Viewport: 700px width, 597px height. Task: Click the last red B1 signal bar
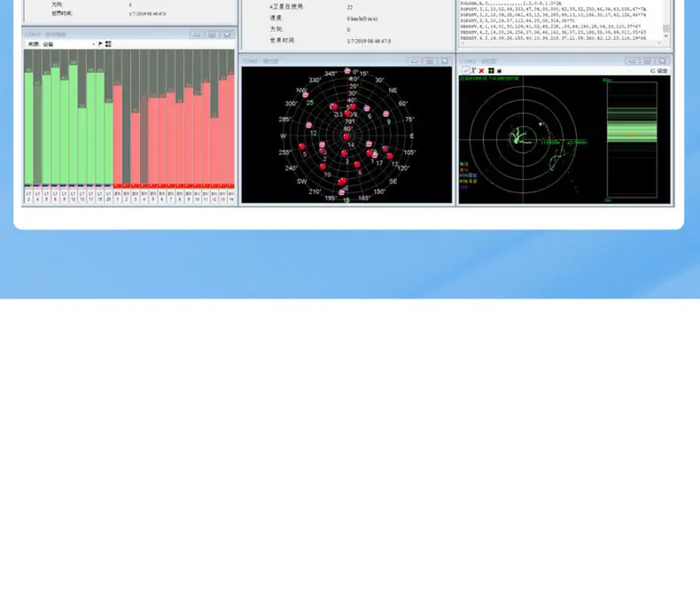230,129
